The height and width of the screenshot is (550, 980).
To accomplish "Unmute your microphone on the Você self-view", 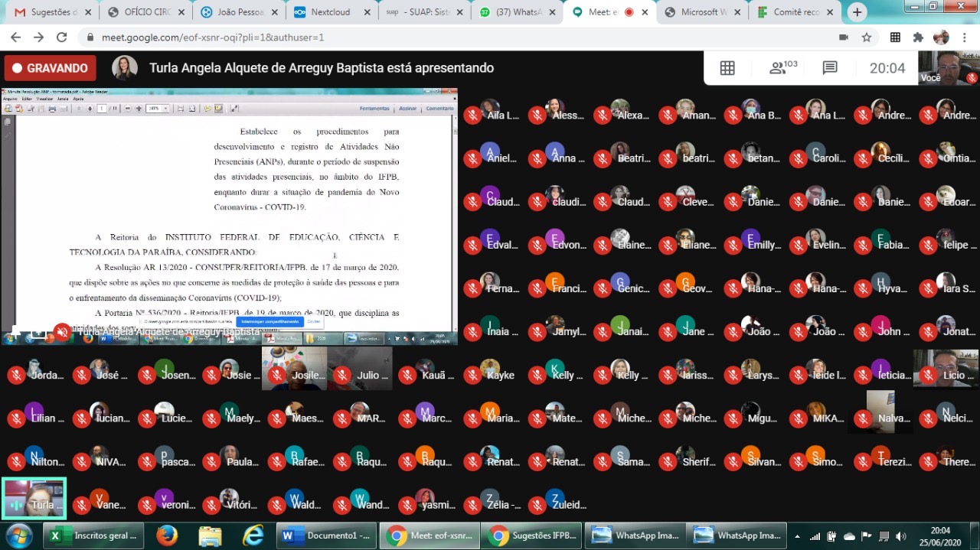I will click(971, 76).
